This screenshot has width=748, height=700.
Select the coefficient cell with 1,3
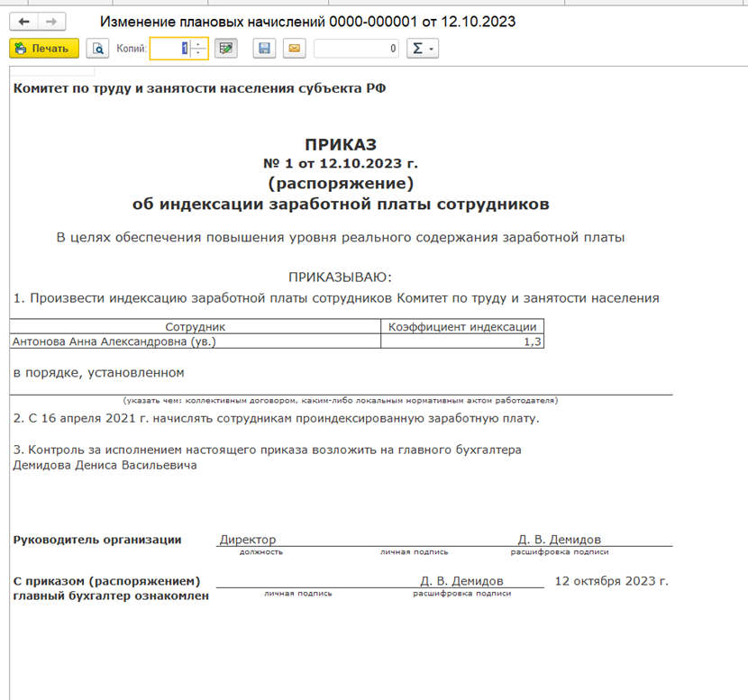coord(462,341)
